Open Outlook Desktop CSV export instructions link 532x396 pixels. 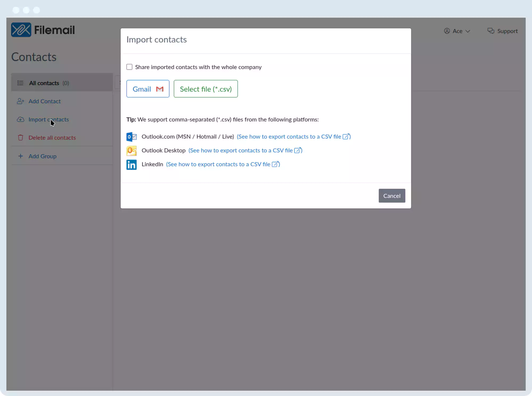[x=245, y=151]
